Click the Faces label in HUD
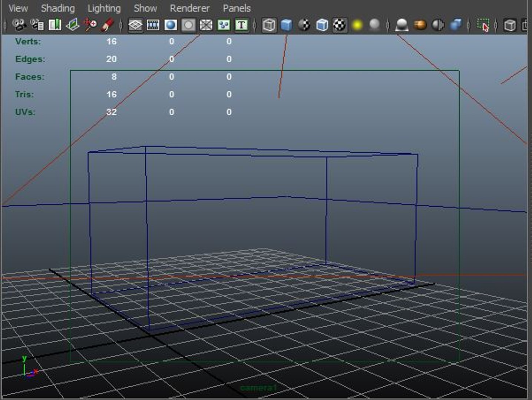The width and height of the screenshot is (532, 400). point(30,77)
